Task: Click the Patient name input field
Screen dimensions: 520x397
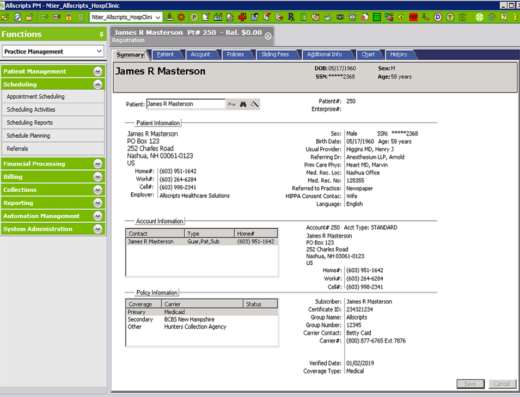Action: [x=186, y=104]
